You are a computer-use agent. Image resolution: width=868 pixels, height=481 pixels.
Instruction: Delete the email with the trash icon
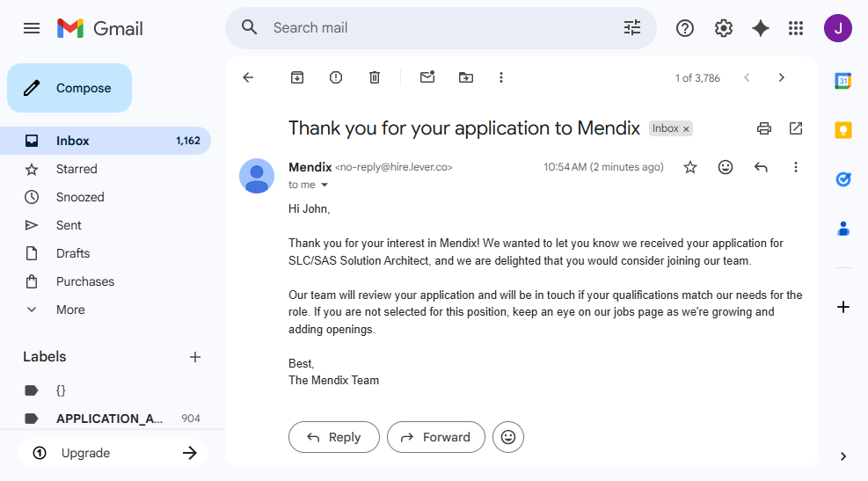tap(375, 77)
